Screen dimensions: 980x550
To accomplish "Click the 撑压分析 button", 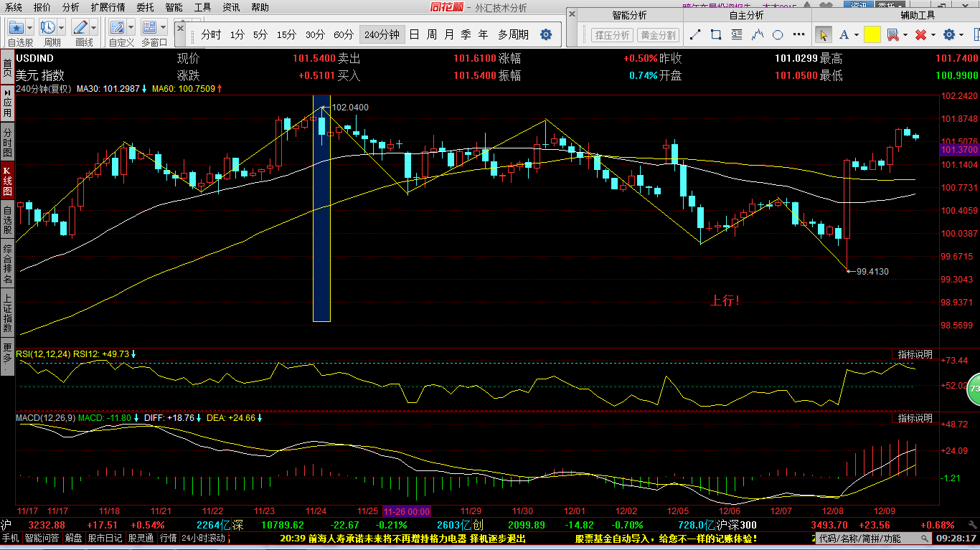I will coord(612,35).
